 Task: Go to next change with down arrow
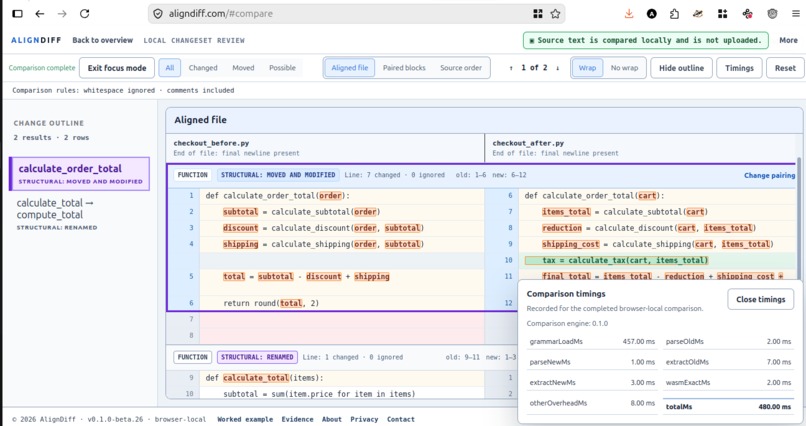(x=557, y=68)
